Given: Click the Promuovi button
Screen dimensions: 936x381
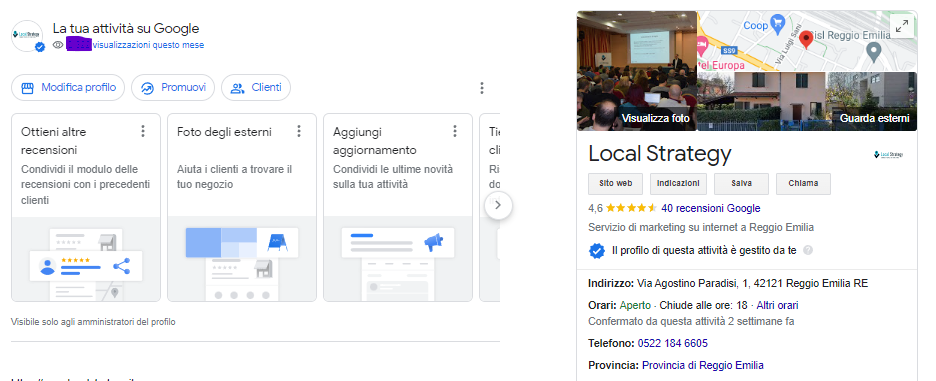Looking at the screenshot, I should [173, 88].
